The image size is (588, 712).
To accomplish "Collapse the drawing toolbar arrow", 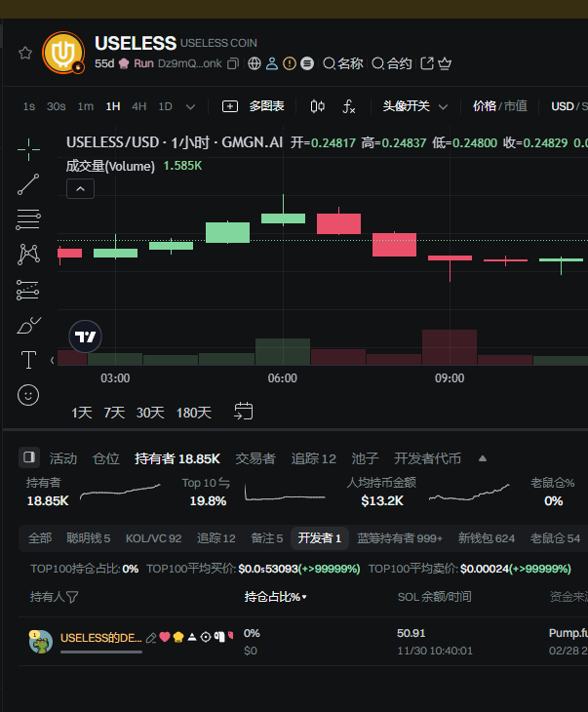I will pos(53,361).
